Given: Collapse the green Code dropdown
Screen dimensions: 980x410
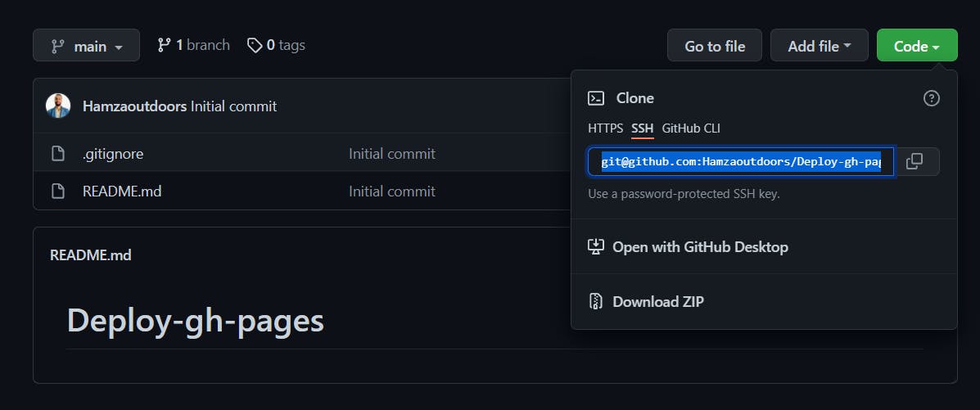Looking at the screenshot, I should [x=916, y=46].
